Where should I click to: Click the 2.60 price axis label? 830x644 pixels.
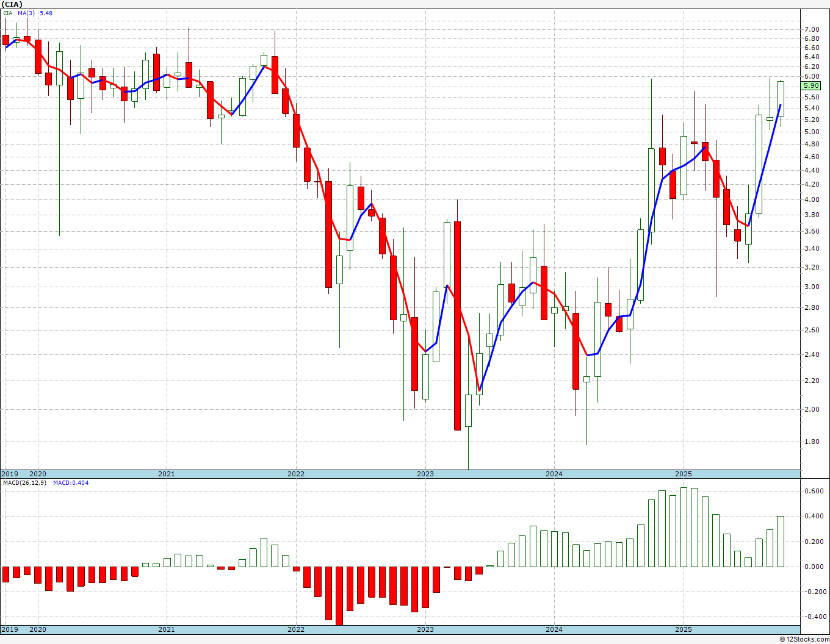[812, 330]
